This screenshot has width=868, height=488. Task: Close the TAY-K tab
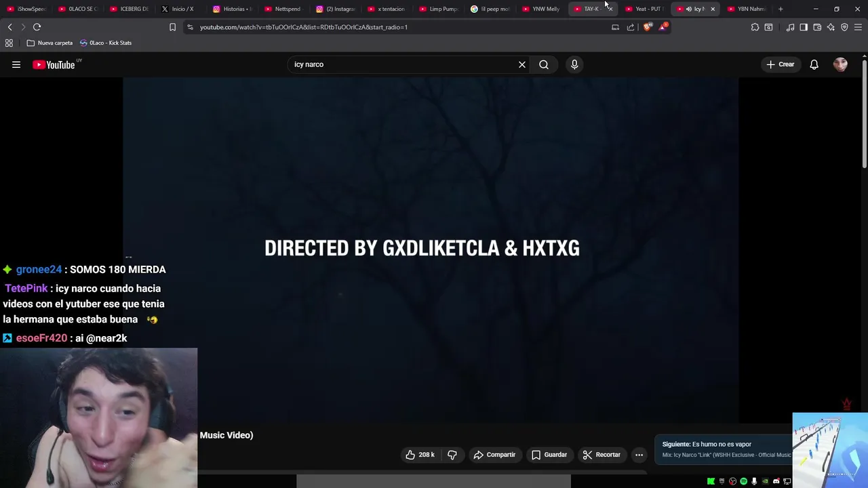610,9
